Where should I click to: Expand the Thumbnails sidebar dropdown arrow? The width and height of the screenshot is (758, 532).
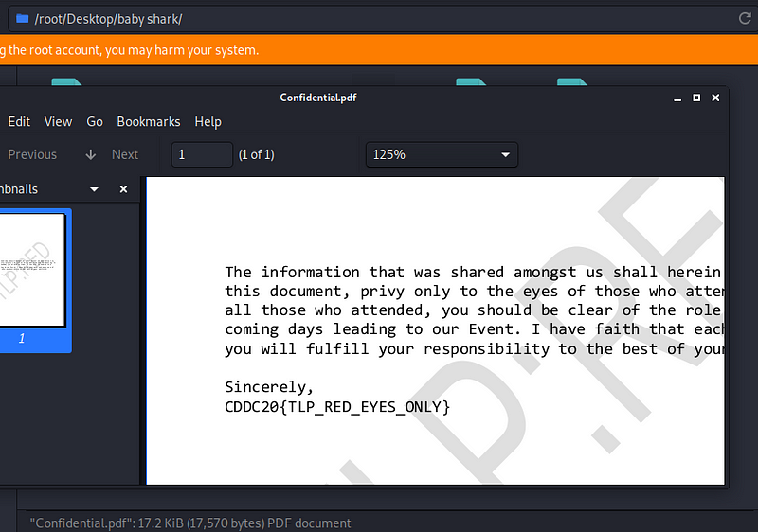click(94, 189)
